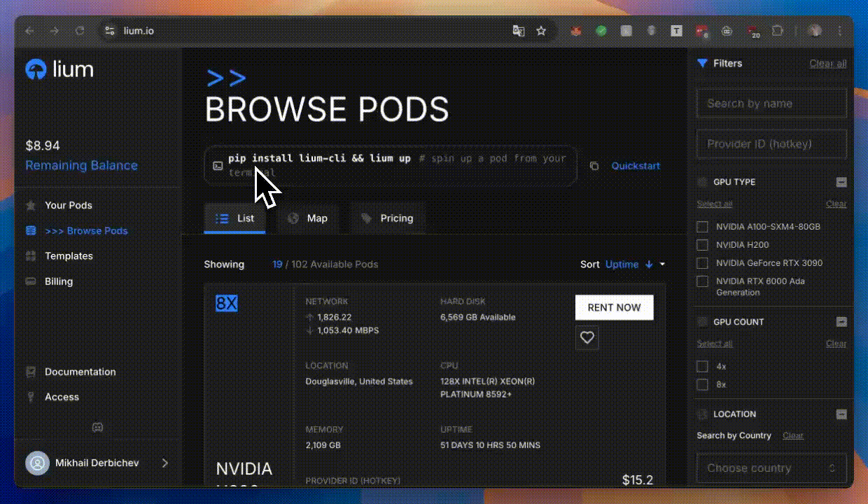This screenshot has width=868, height=504.
Task: Switch to the List tab
Action: 234,218
